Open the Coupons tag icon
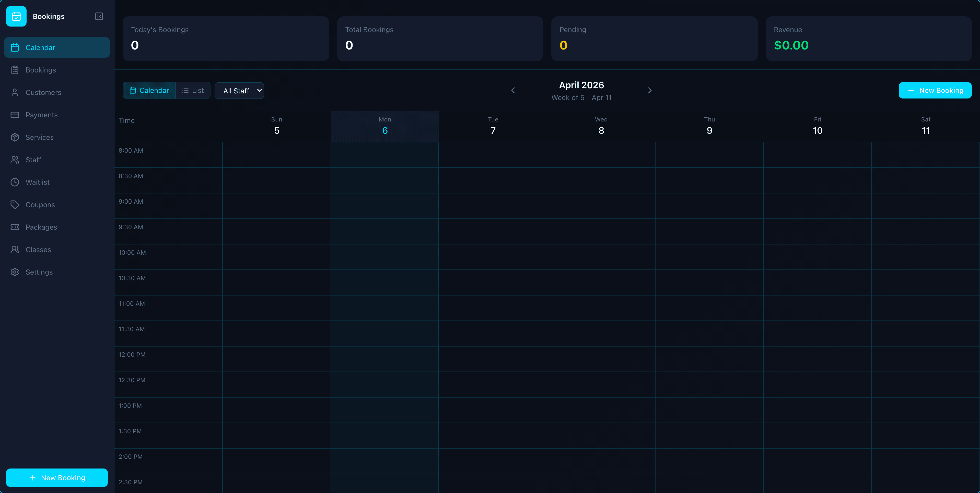Screen dimensions: 980x493 (15, 204)
